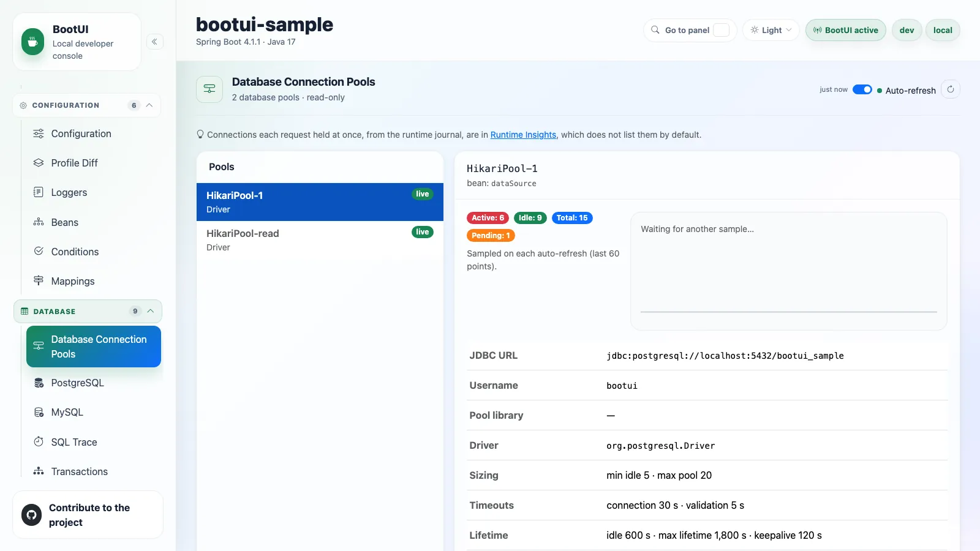The image size is (980, 551).
Task: Collapse the sidebar with the double-chevron button
Action: coord(155,42)
